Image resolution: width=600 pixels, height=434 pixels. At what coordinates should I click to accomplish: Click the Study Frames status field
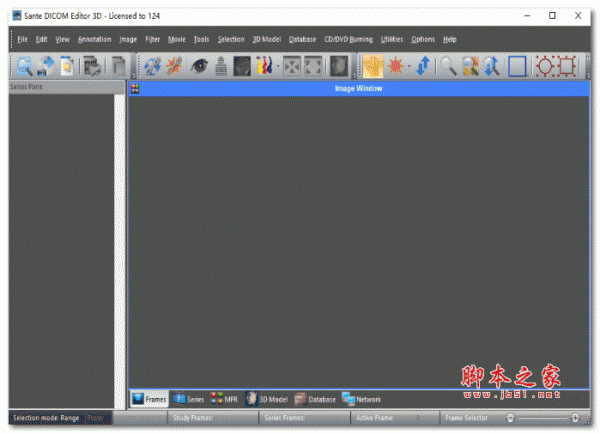tap(213, 418)
